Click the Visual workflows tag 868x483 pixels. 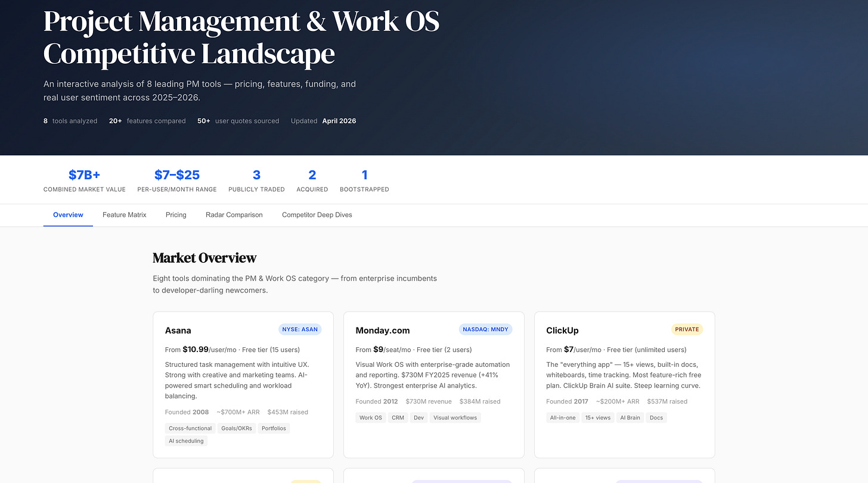click(x=455, y=417)
